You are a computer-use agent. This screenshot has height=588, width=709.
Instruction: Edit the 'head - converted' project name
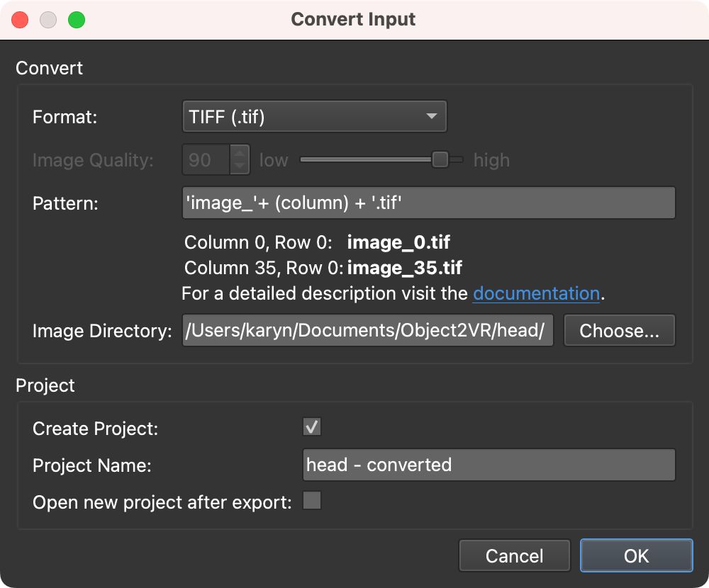point(489,465)
